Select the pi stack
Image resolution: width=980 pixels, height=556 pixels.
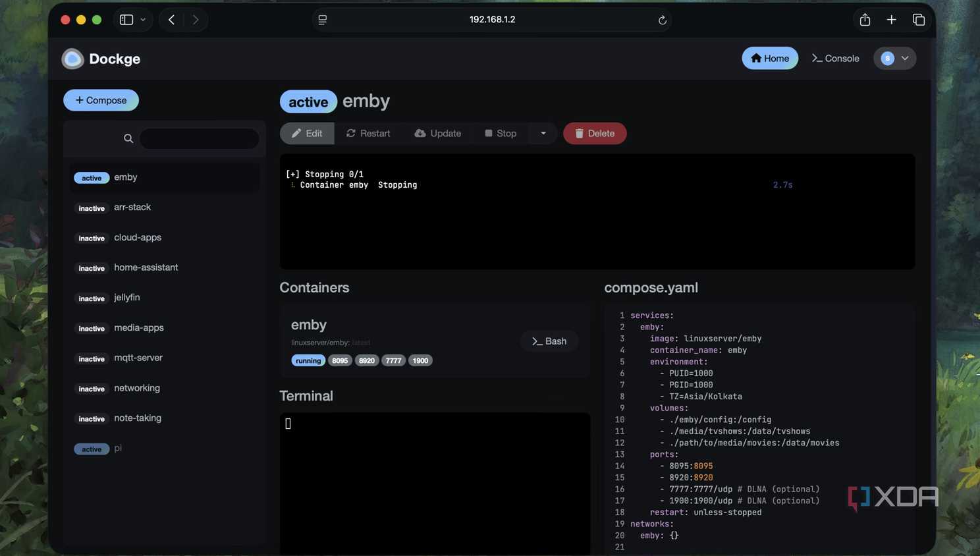point(165,449)
